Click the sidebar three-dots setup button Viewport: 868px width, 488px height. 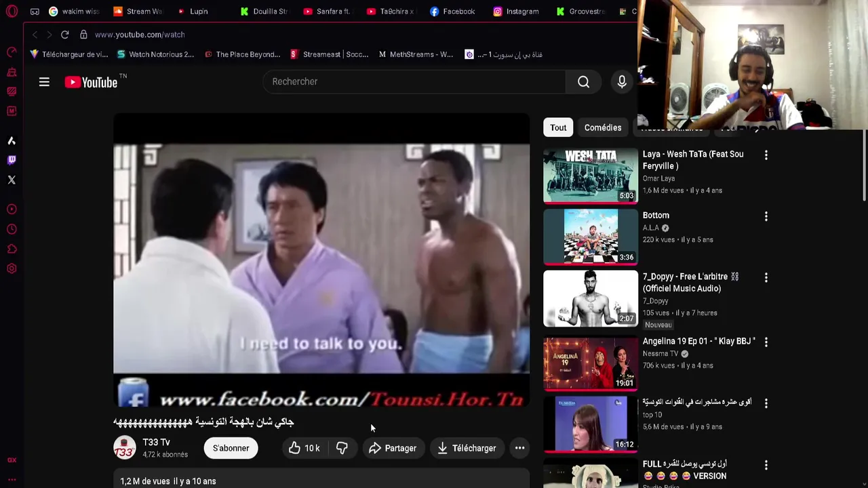(x=12, y=480)
